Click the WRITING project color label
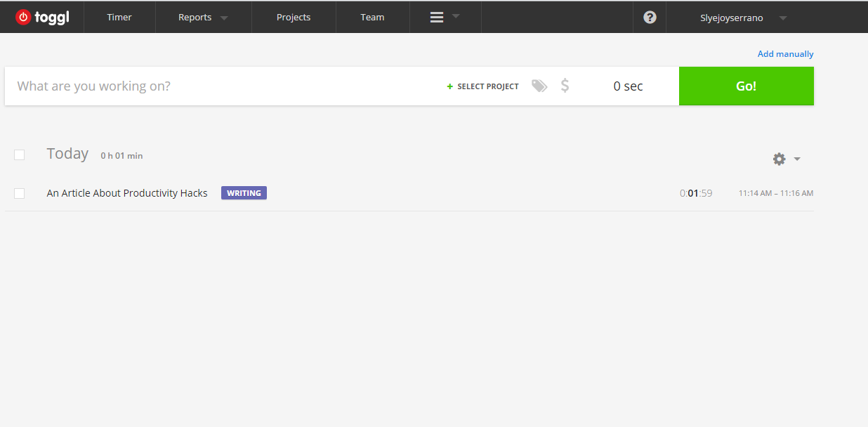Viewport: 868px width, 427px height. (x=244, y=193)
